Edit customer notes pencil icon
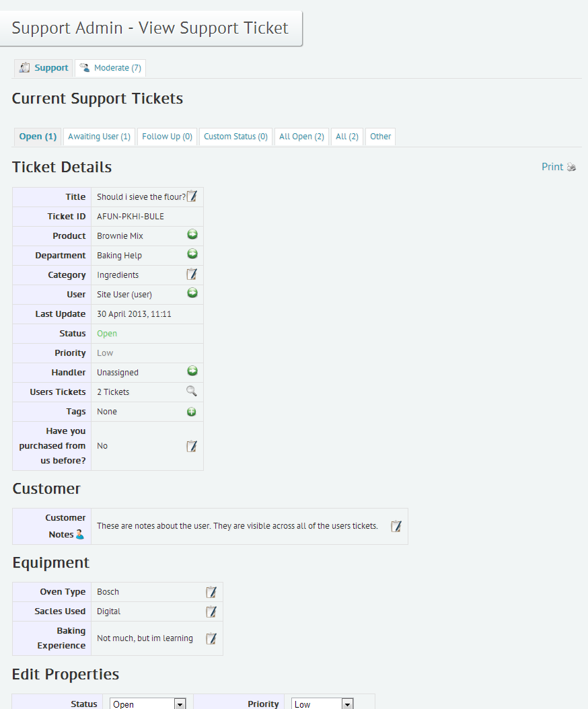 [396, 526]
